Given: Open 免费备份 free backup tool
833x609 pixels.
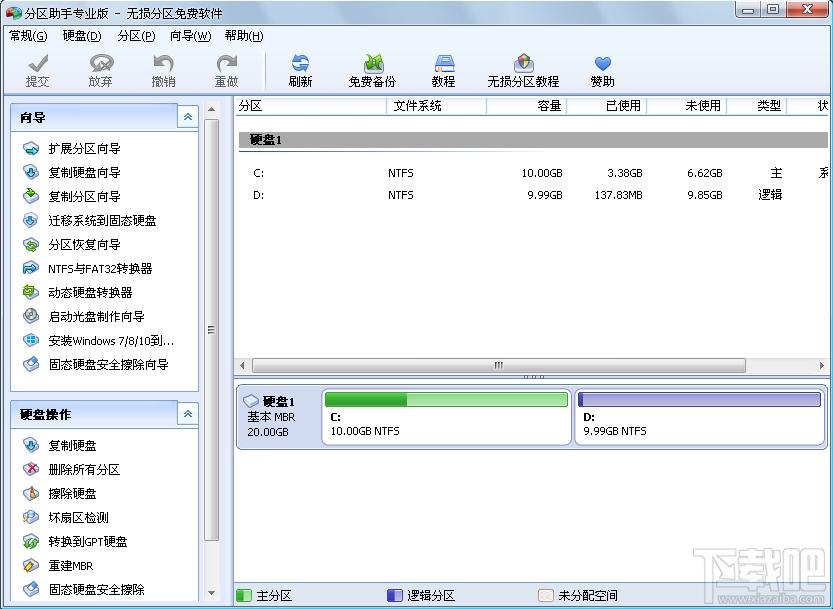Looking at the screenshot, I should click(372, 66).
